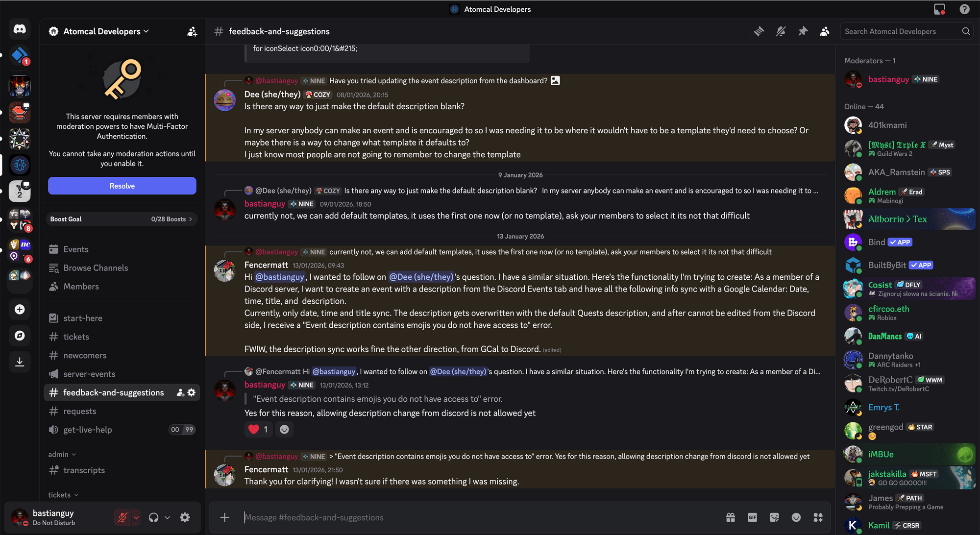This screenshot has height=535, width=980.
Task: Click the gift icon in message bar
Action: (731, 517)
